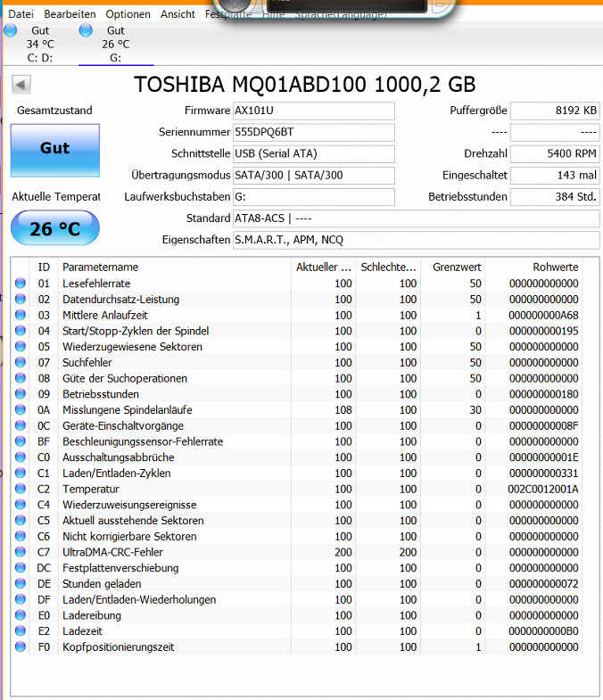Image resolution: width=603 pixels, height=700 pixels.
Task: Click the Schnittstelle field USB (Serial ATA)
Action: click(314, 153)
